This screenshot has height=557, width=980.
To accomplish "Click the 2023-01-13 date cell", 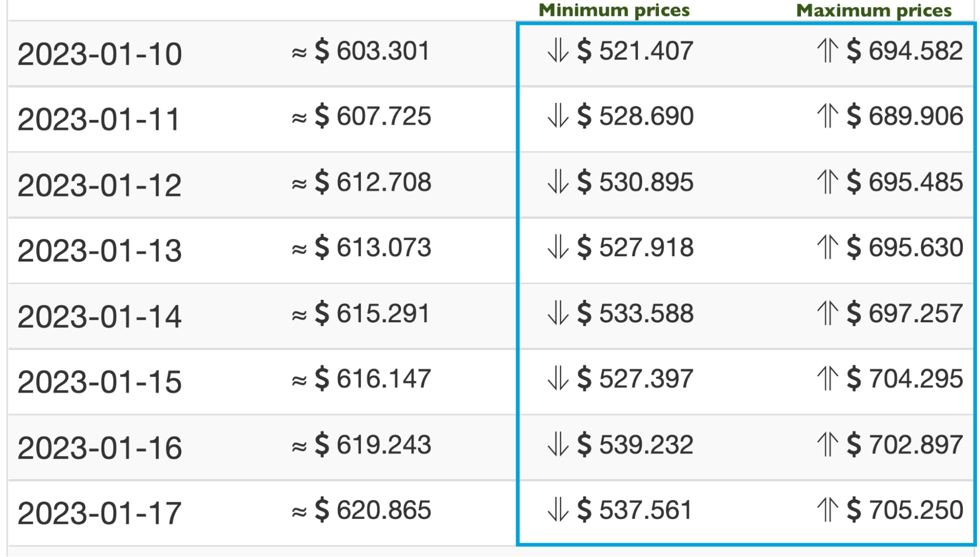I will pyautogui.click(x=100, y=251).
